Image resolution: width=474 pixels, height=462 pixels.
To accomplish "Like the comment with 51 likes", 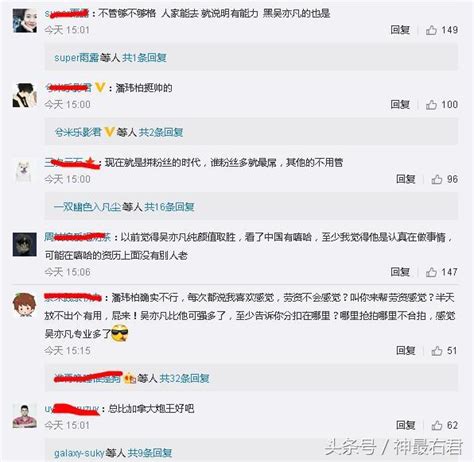I will [x=437, y=351].
